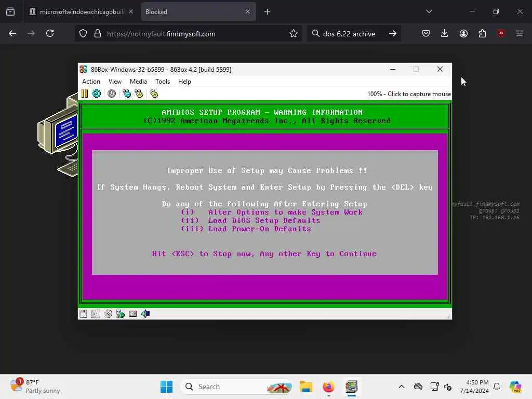
Task: Click the tracking protection shield icon
Action: coord(83,34)
